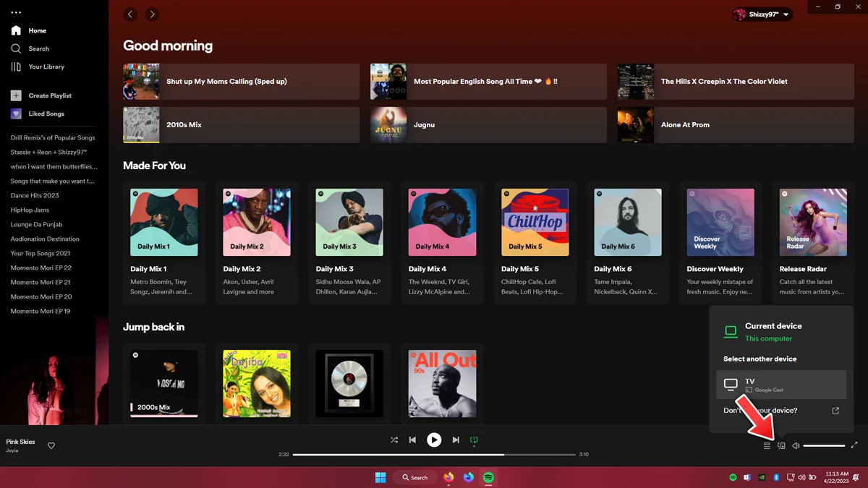Open Search in the Spotify sidebar

coord(30,48)
